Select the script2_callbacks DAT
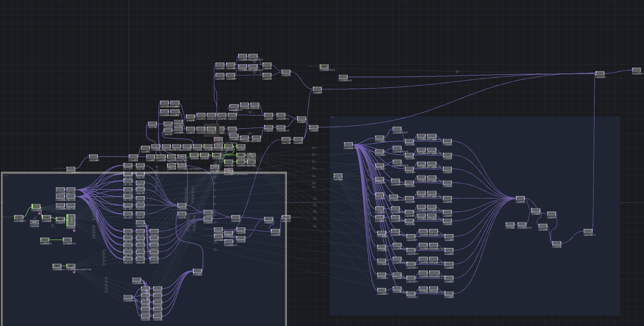This screenshot has width=644, height=326. [218, 139]
